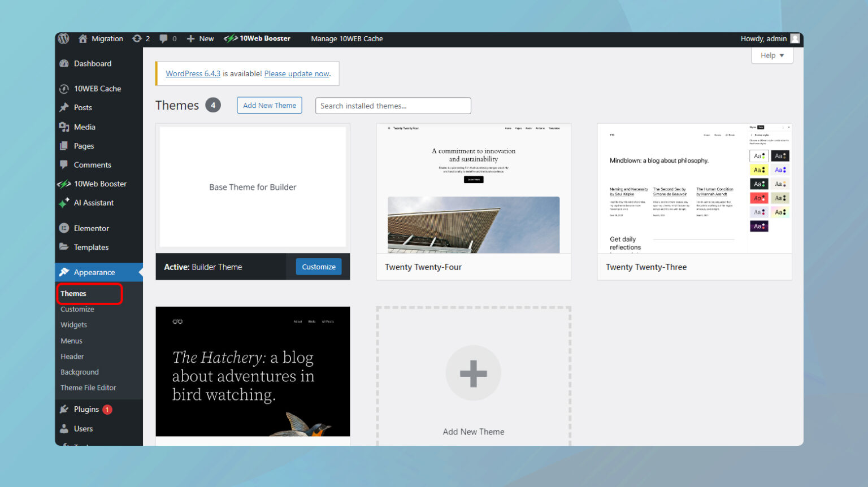Screen dimensions: 868x487
Task: Click the Elementor icon in the sidebar
Action: coord(64,228)
